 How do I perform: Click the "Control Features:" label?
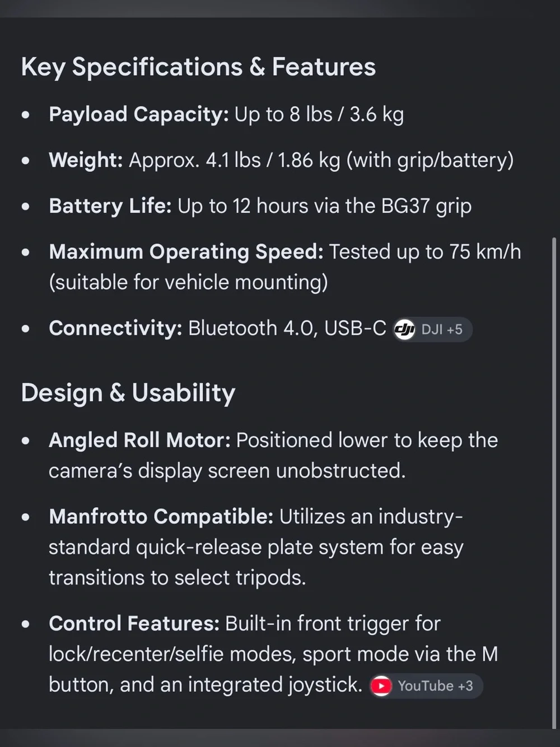(x=134, y=624)
